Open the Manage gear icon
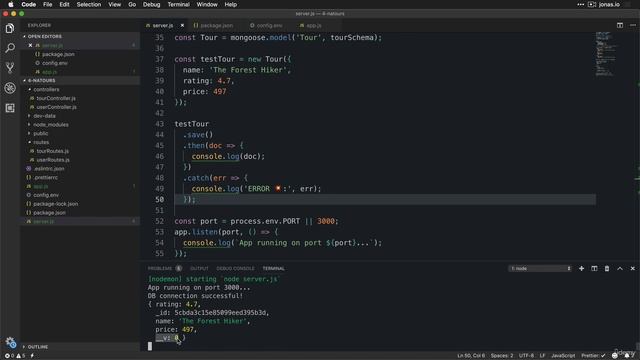Image resolution: width=640 pixels, height=360 pixels. 10,342
